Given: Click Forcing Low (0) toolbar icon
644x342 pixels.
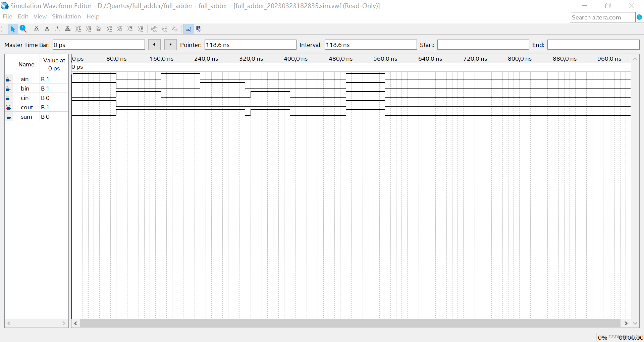Looking at the screenshot, I should click(x=47, y=29).
